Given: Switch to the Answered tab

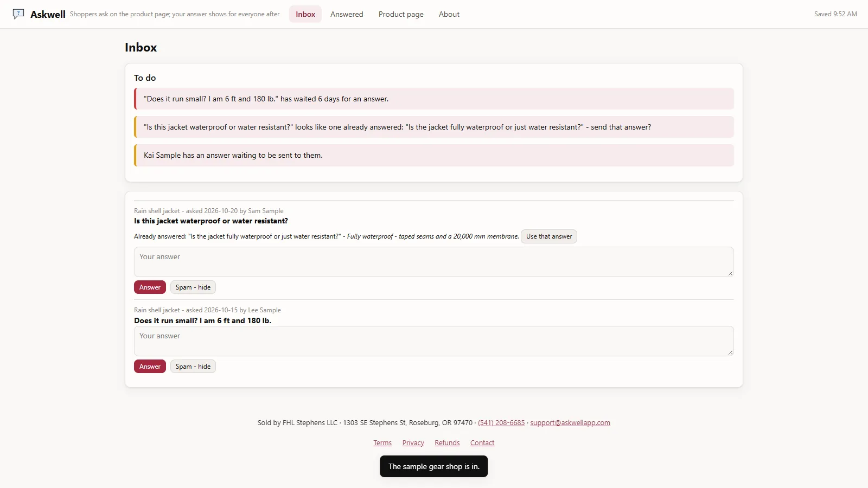Looking at the screenshot, I should pos(347,14).
